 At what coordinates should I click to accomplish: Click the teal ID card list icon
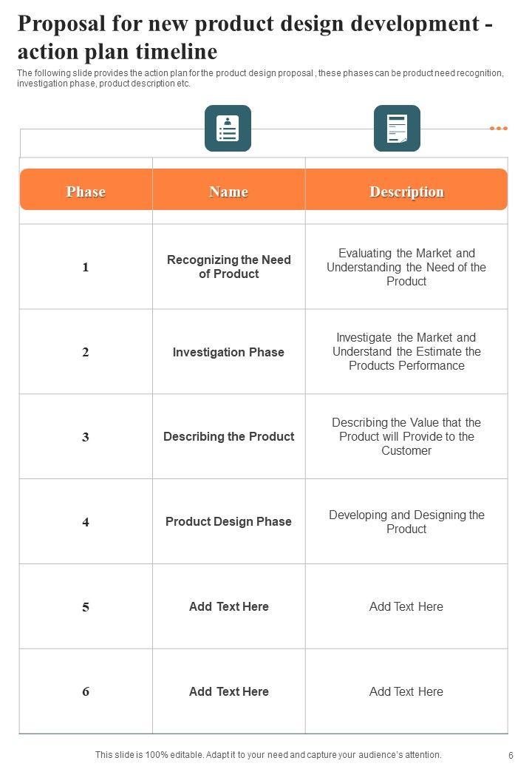pyautogui.click(x=228, y=129)
